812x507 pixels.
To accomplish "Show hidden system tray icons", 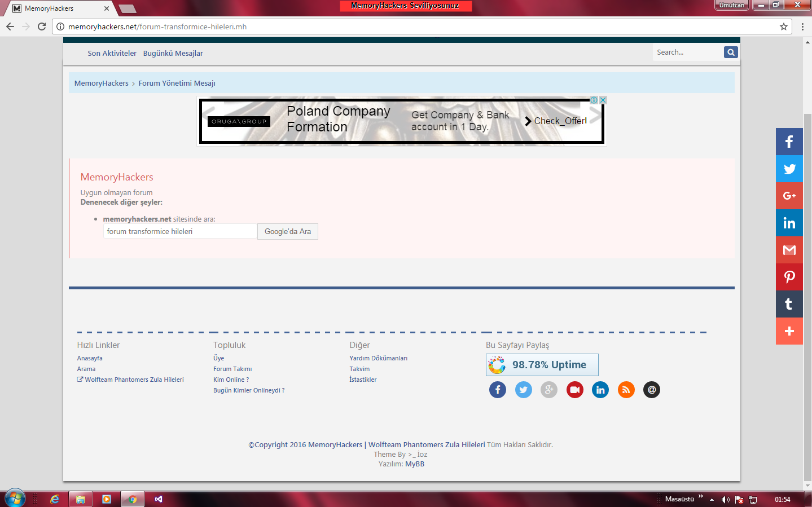I will [712, 500].
